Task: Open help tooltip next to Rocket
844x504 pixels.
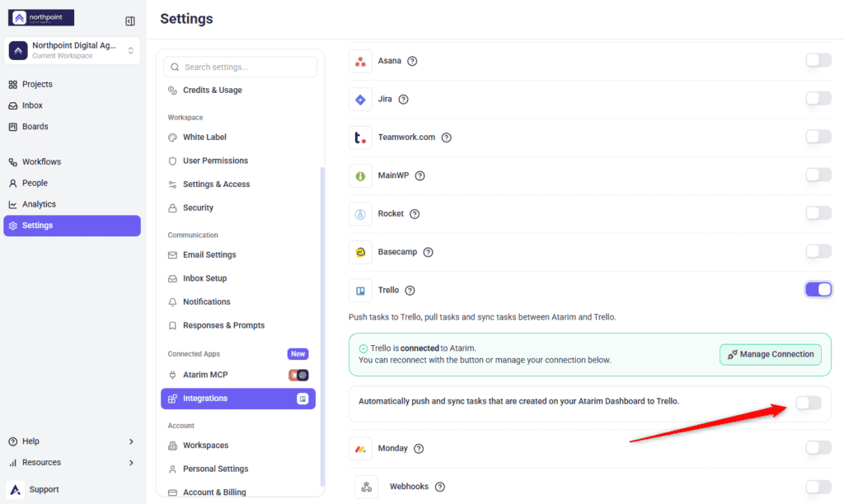Action: tap(415, 213)
